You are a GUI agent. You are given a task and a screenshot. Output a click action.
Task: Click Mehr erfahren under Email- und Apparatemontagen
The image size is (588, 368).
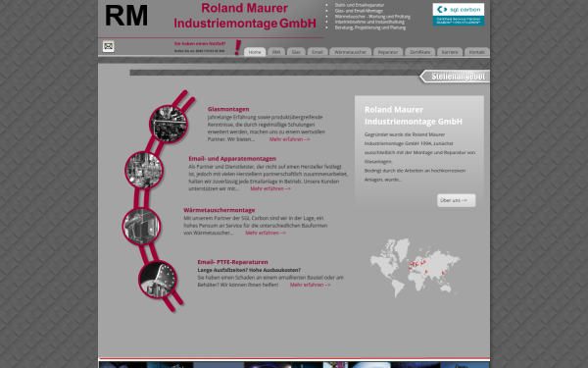[270, 188]
